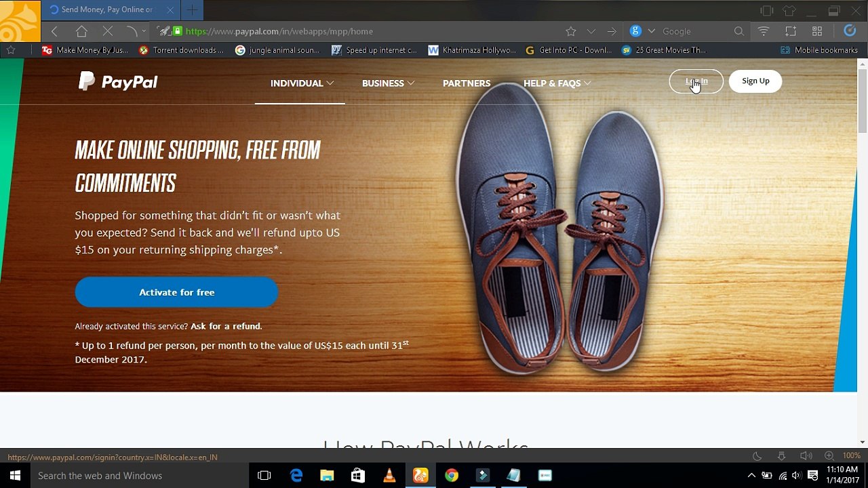Open address bar history dropdown arrow
Image resolution: width=868 pixels, height=488 pixels.
tap(591, 31)
